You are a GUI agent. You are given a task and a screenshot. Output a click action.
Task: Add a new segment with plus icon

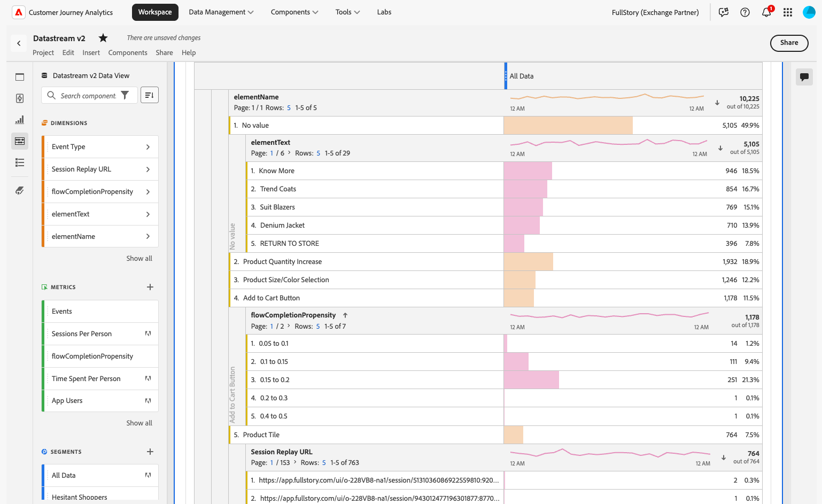pos(150,452)
